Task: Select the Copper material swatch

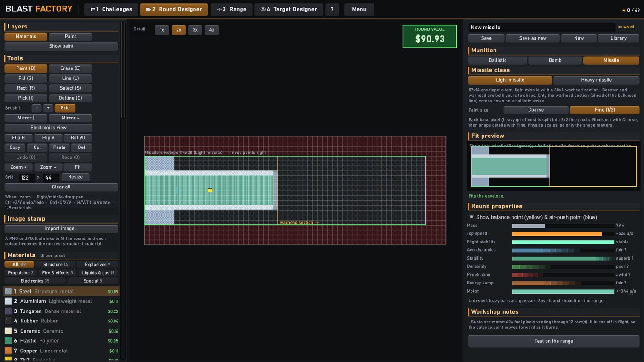Action: pos(8,351)
